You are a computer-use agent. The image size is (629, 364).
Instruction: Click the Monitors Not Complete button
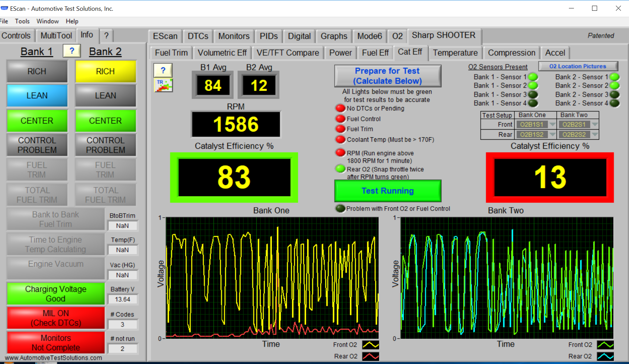tap(56, 343)
